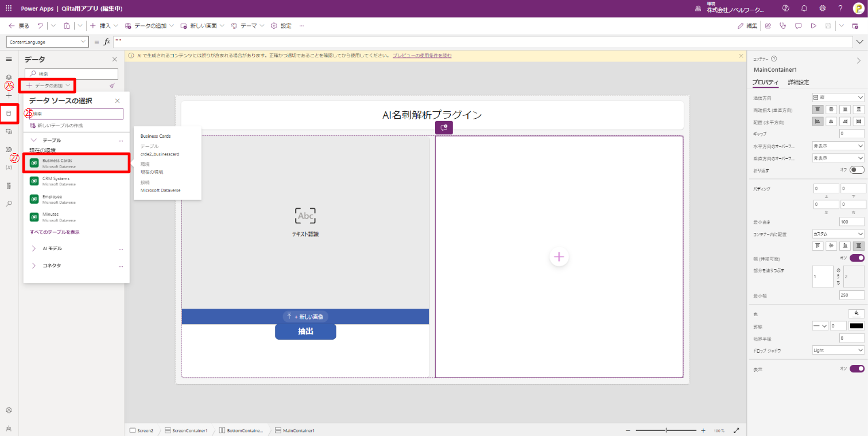Image resolution: width=868 pixels, height=436 pixels.
Task: Select the Business Cards Dataverse table
Action: pos(76,163)
